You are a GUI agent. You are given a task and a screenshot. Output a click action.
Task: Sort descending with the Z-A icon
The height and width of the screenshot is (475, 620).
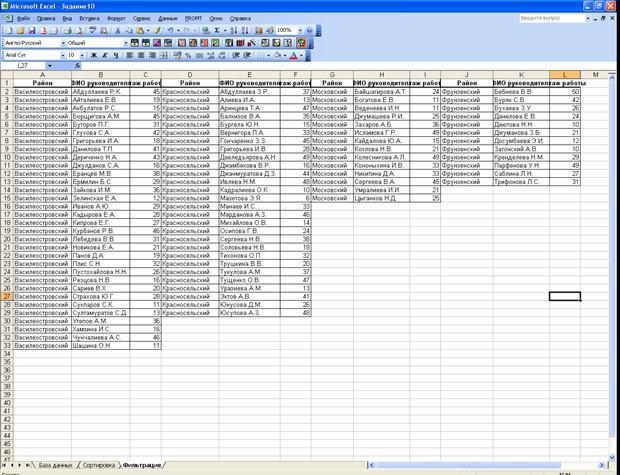click(x=245, y=30)
